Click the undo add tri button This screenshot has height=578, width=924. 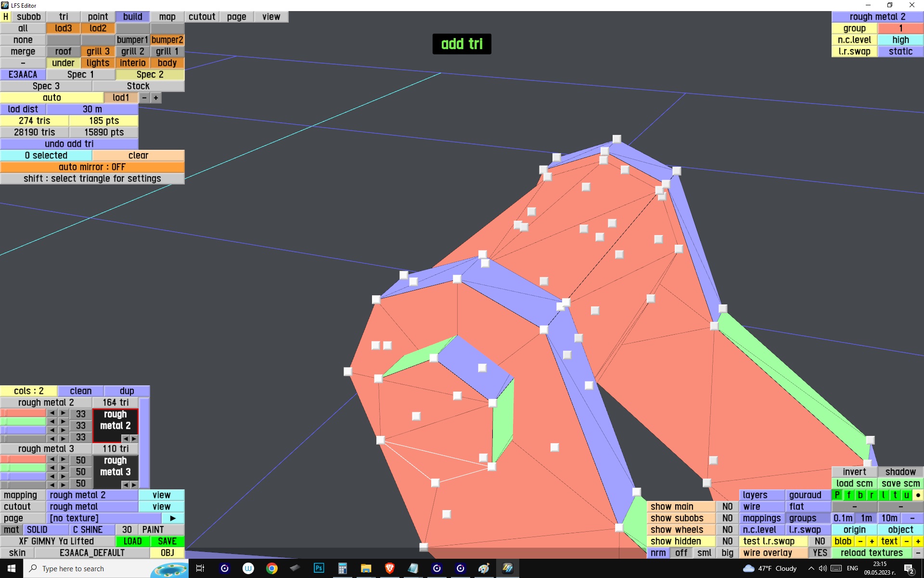[x=69, y=144]
